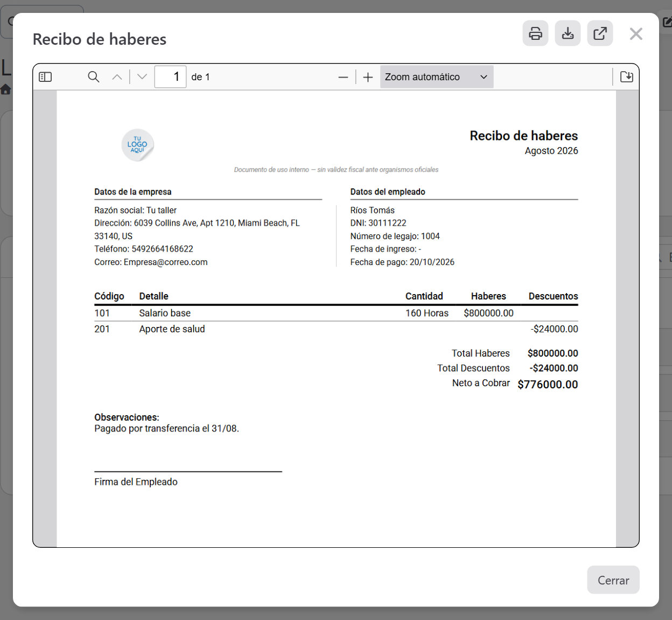
Task: Go to previous page arrow
Action: (117, 77)
